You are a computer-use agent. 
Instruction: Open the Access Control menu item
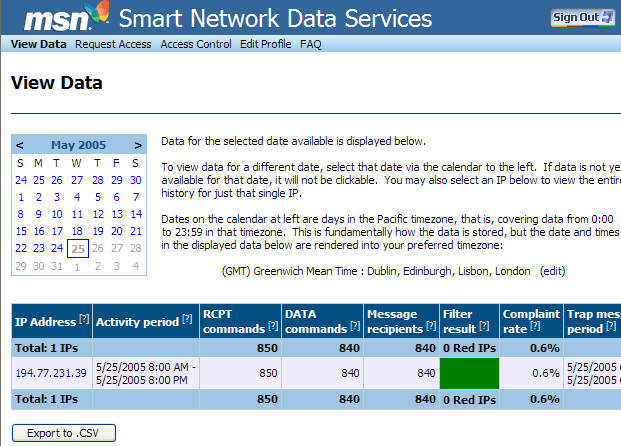pyautogui.click(x=196, y=44)
